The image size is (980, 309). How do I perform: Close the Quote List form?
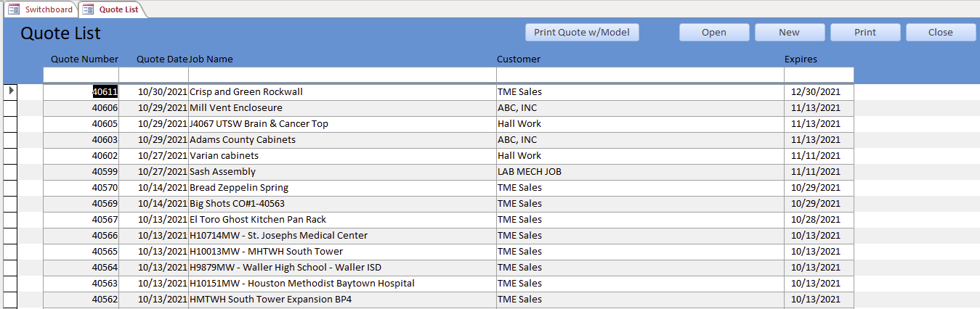pos(940,32)
